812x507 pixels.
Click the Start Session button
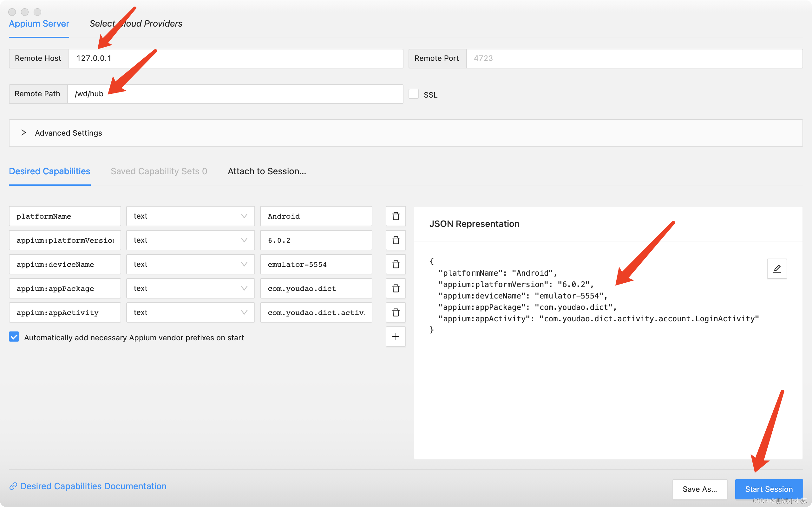pyautogui.click(x=768, y=489)
